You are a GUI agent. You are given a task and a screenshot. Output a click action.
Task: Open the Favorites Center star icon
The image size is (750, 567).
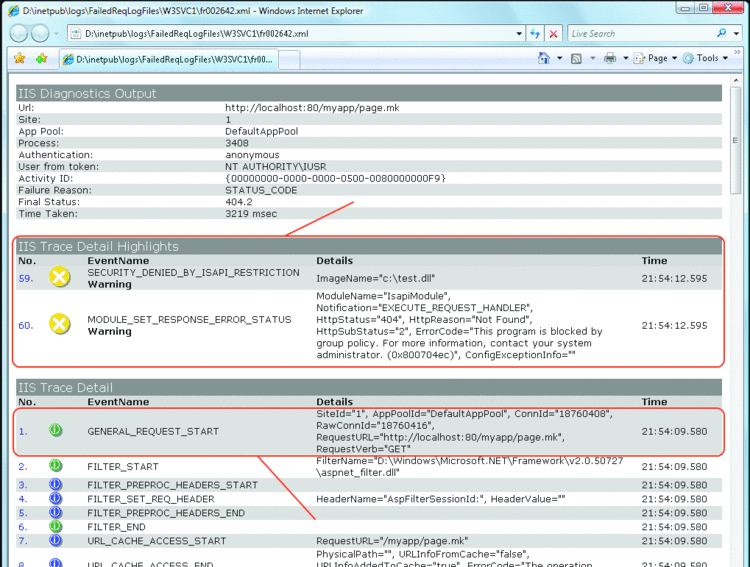[x=20, y=58]
